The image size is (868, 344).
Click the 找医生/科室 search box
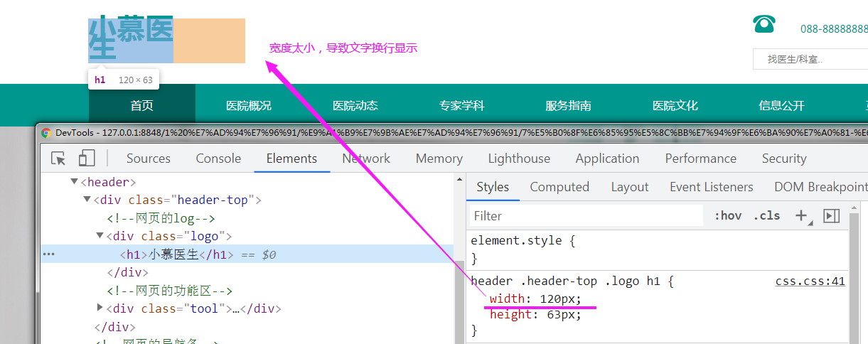coord(810,59)
